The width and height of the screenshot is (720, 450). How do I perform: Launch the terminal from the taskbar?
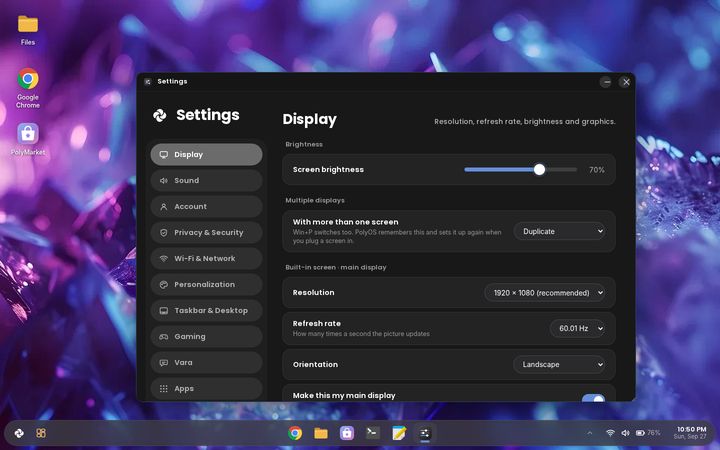click(x=373, y=433)
